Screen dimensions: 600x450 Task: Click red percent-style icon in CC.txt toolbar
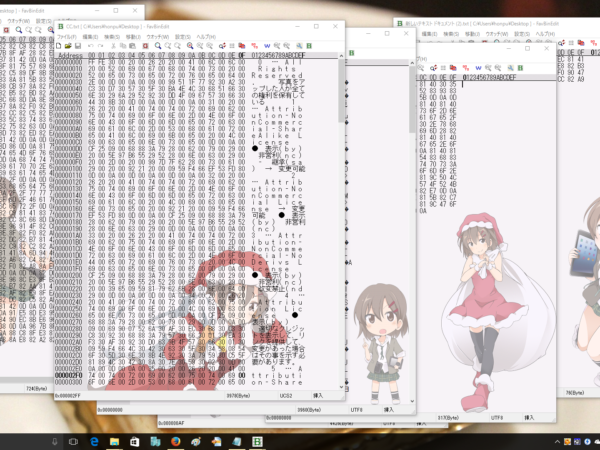[254, 46]
